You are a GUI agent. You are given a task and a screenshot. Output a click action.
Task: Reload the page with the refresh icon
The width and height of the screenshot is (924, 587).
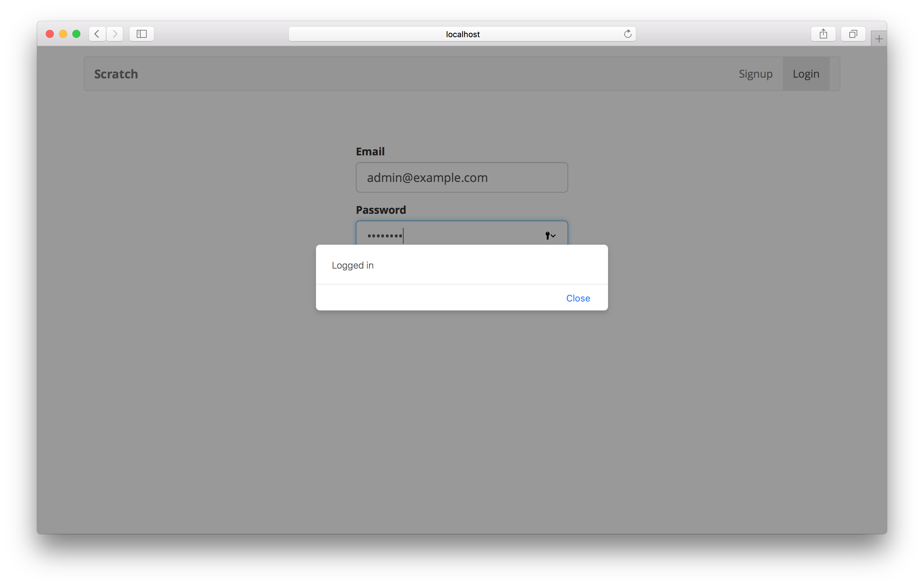click(628, 34)
